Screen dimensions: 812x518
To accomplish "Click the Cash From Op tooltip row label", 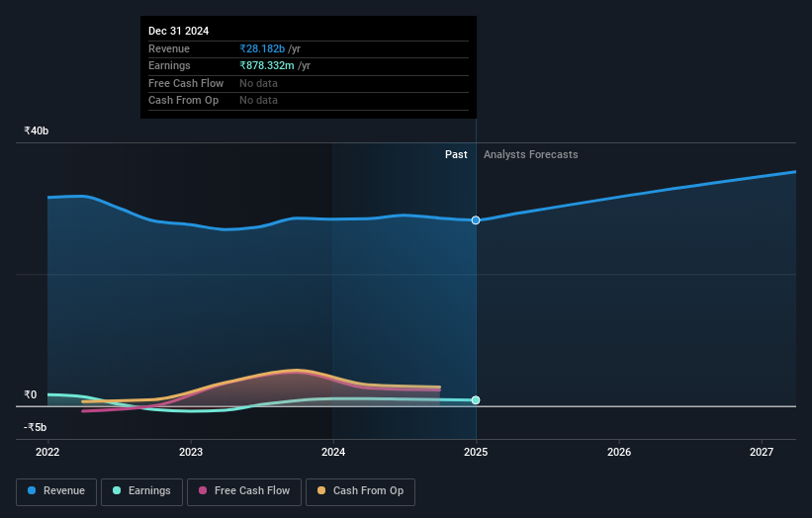I will [183, 101].
